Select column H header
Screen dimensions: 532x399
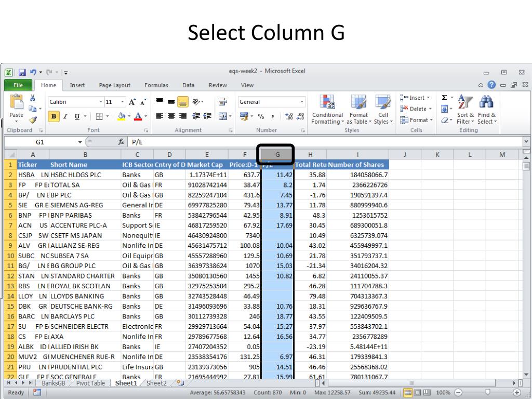point(310,155)
